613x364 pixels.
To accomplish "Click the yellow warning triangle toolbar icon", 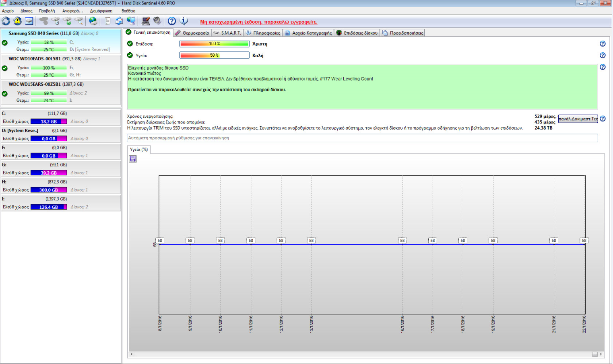I will (18, 21).
